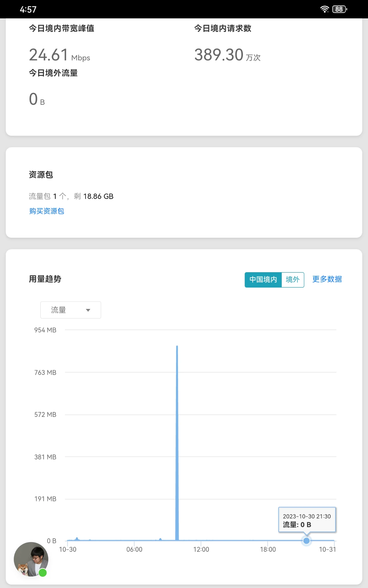Tap the 4:57 clock in status bar
This screenshot has height=588, width=368.
(x=28, y=9)
